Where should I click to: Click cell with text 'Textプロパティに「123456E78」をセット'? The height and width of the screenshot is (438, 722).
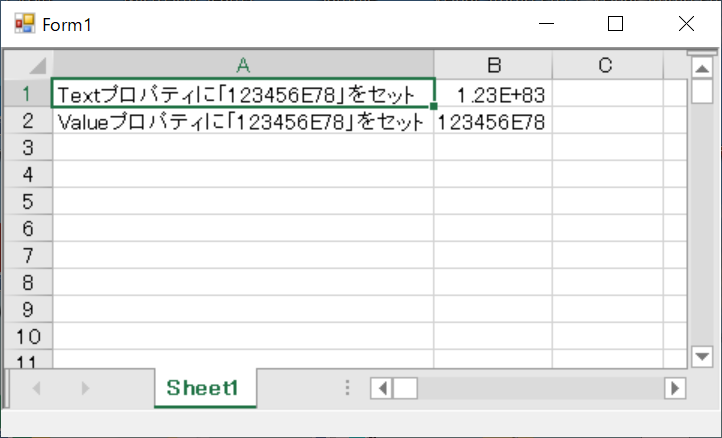[x=243, y=93]
